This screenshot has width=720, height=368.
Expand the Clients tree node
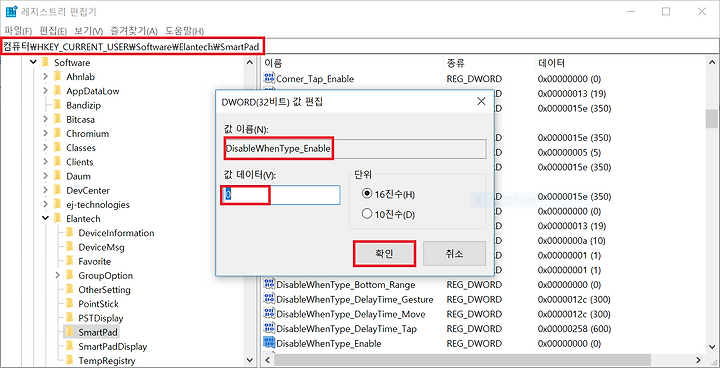pos(45,162)
